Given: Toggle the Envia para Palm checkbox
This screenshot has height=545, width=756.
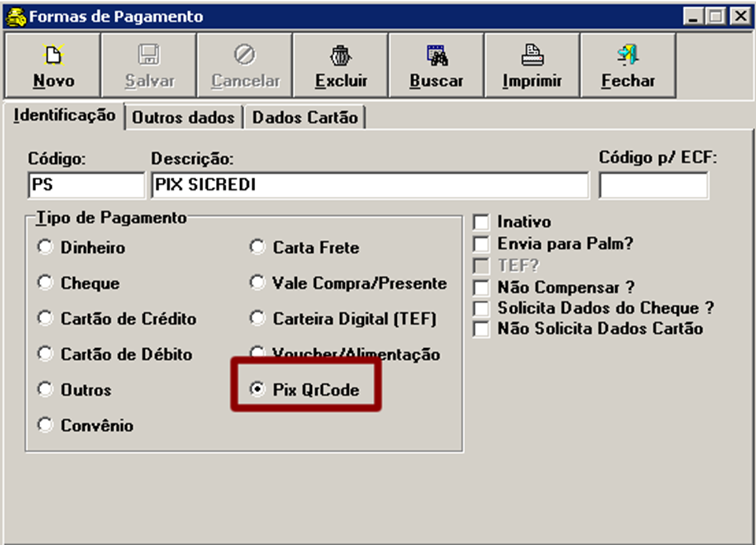Looking at the screenshot, I should (481, 244).
